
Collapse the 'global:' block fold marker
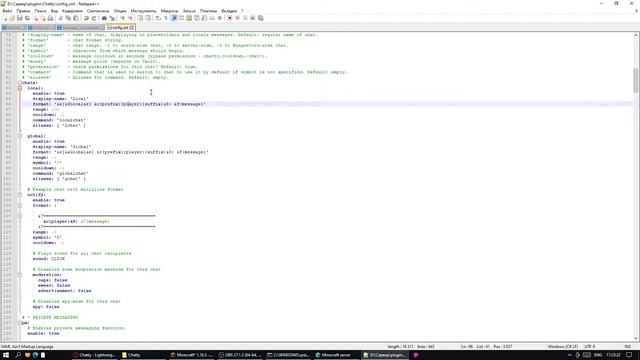[x=20, y=136]
